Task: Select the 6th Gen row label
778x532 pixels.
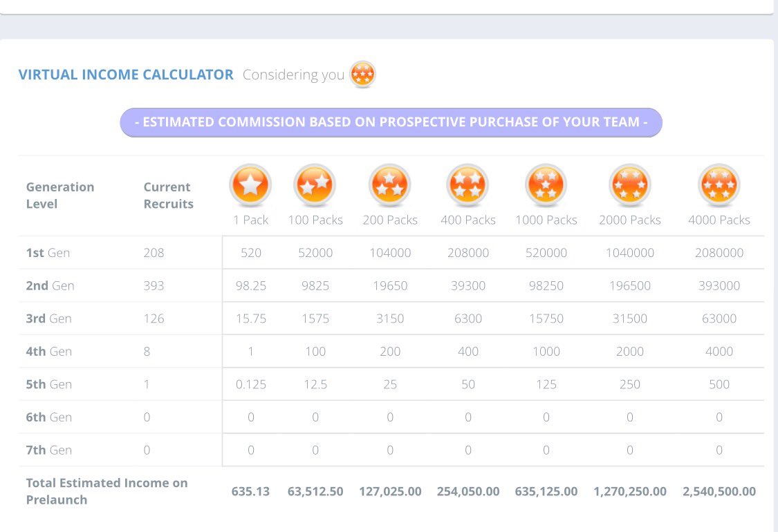Action: [49, 417]
